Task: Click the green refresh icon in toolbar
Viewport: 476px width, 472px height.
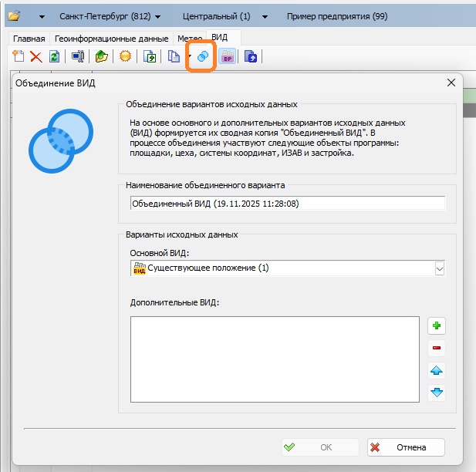Action: tap(54, 56)
